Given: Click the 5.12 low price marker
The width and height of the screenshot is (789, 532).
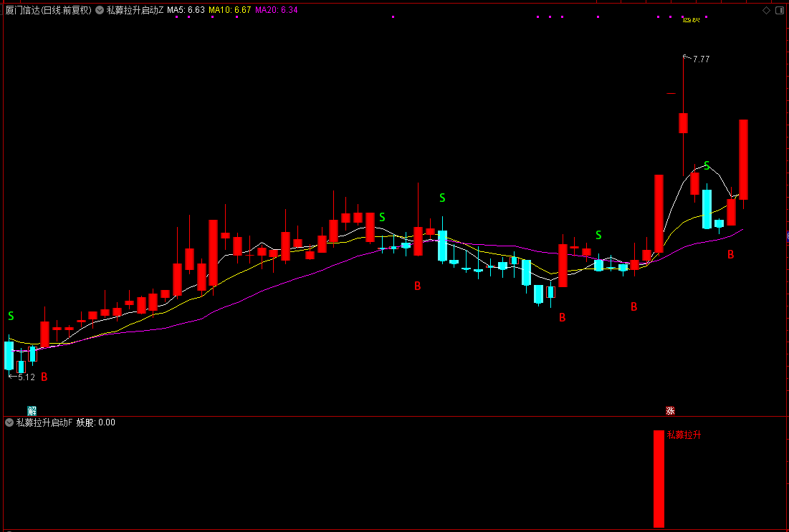Looking at the screenshot, I should tap(26, 377).
